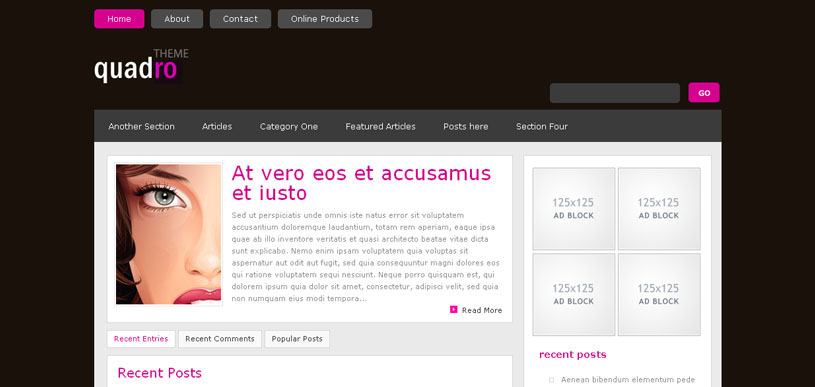The image size is (815, 387).
Task: Open the Posts here menu item
Action: click(x=466, y=126)
